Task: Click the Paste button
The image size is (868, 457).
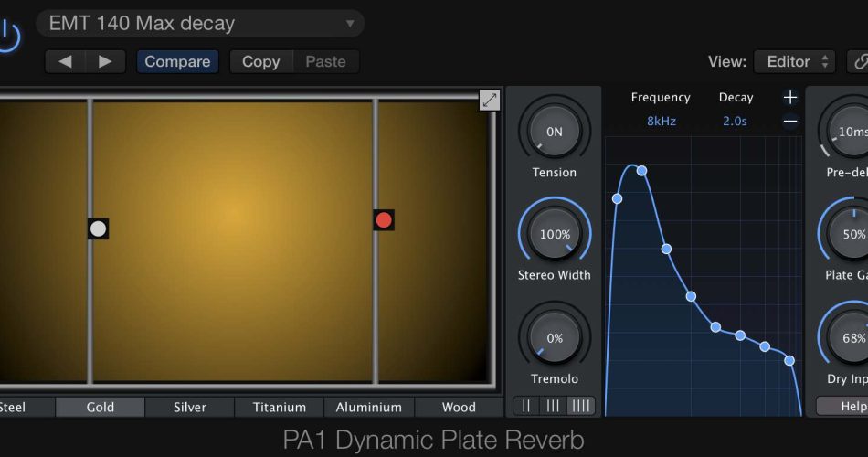Action: coord(325,61)
